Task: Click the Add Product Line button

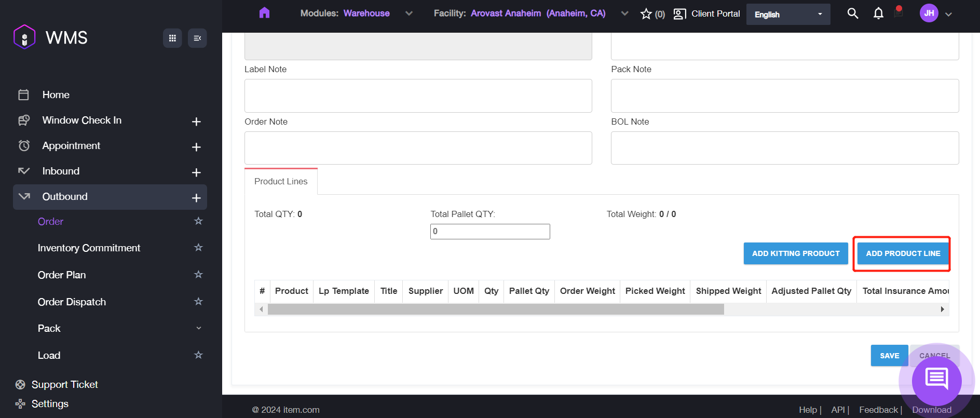Action: coord(903,253)
